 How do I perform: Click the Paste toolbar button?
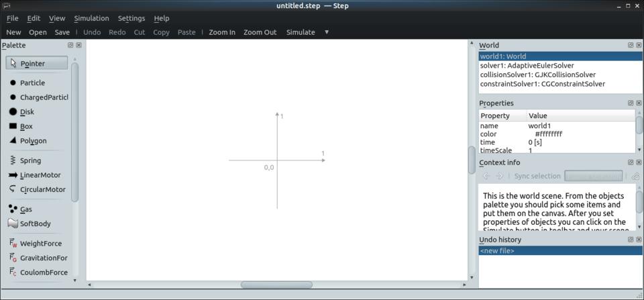[x=186, y=32]
